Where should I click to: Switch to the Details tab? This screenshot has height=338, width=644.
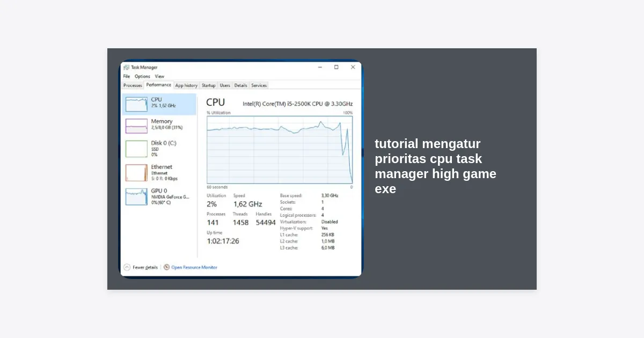point(240,85)
